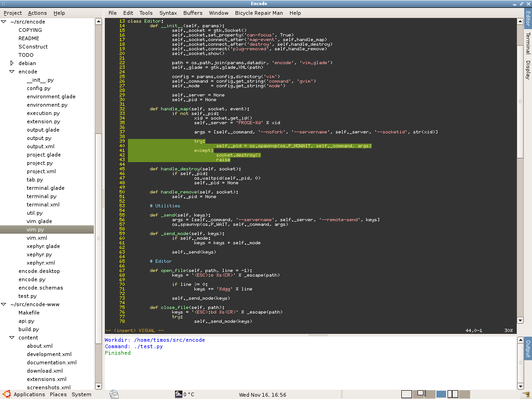Viewport: 532px width, 399px height.
Task: Open the Edit menu
Action: click(x=128, y=13)
